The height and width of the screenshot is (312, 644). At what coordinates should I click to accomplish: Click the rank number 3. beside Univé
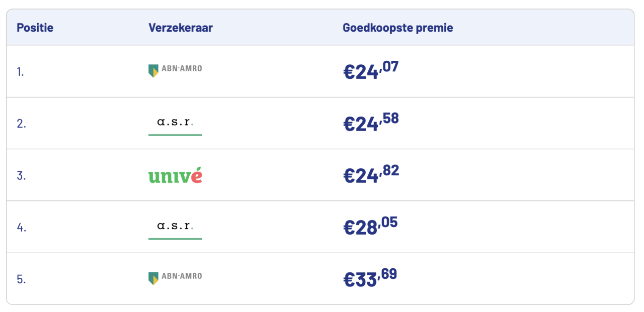point(21,176)
